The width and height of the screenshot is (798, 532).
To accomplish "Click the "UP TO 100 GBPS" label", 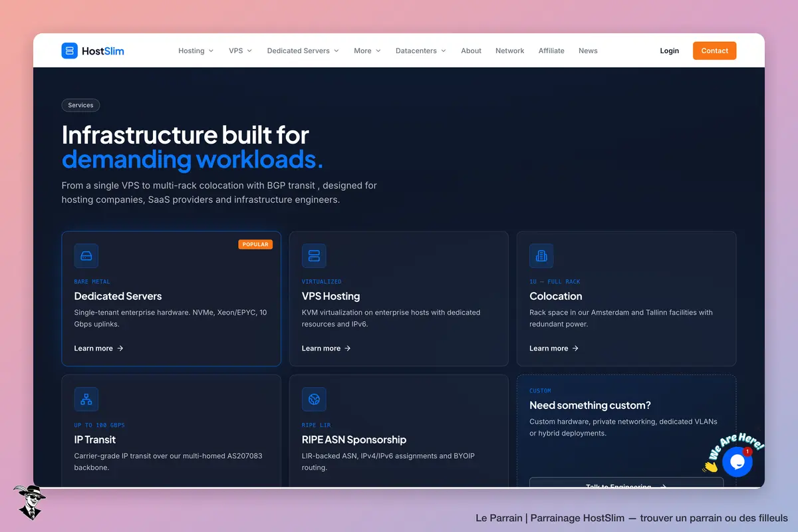I will tap(100, 425).
